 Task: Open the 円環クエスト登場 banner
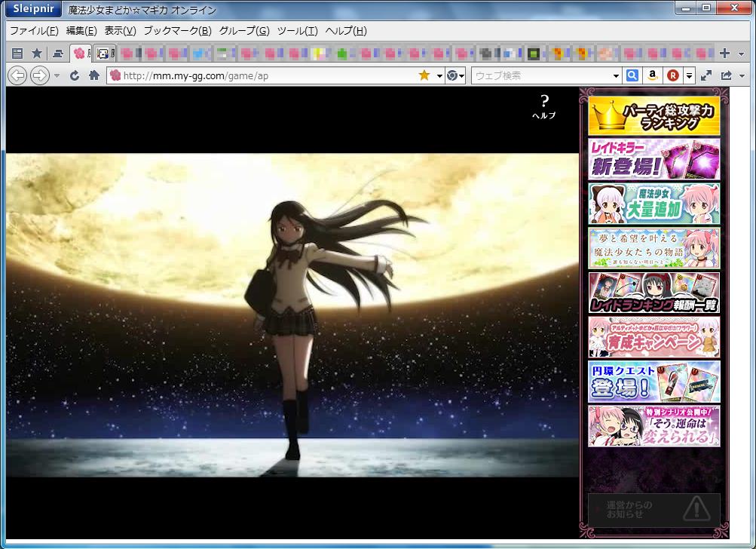coord(653,382)
